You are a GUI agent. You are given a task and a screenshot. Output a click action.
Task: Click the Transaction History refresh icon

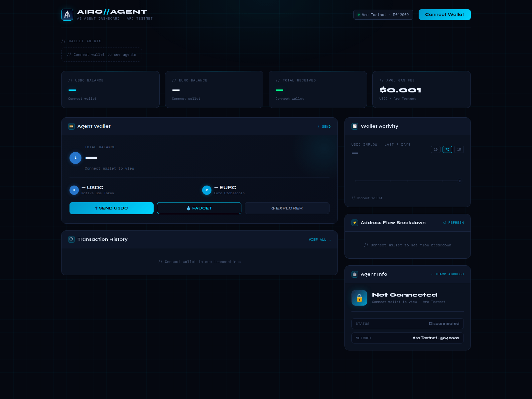pyautogui.click(x=71, y=239)
